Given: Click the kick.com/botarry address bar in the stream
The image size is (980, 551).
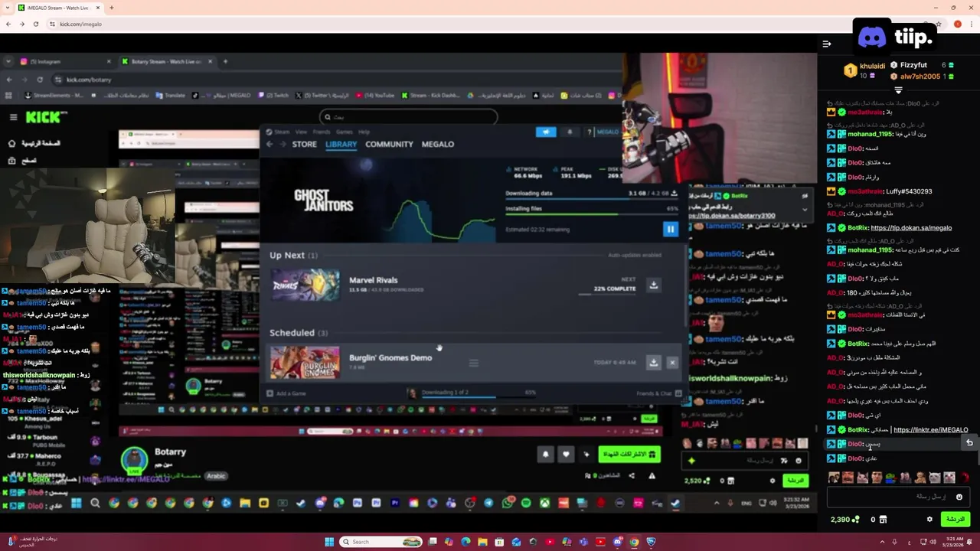Looking at the screenshot, I should 337,80.
